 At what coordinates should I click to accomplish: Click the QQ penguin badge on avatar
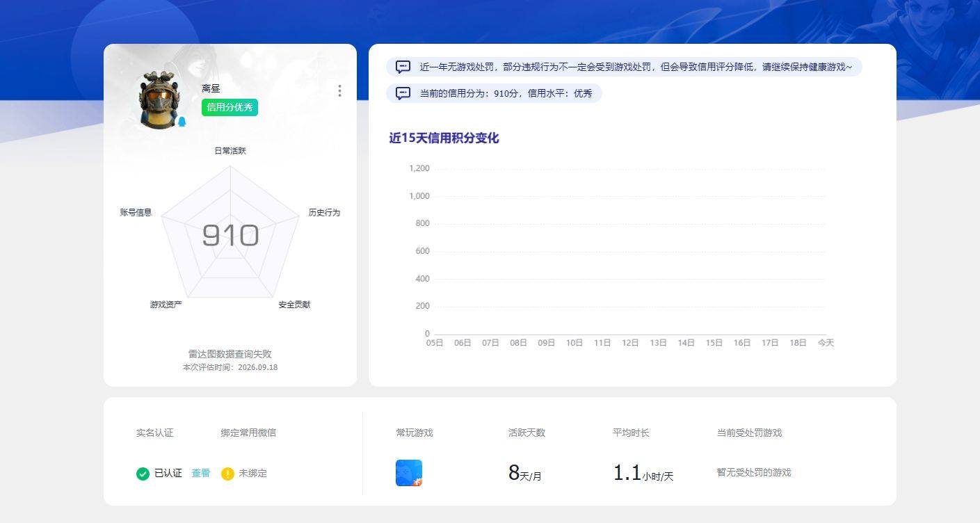click(182, 122)
